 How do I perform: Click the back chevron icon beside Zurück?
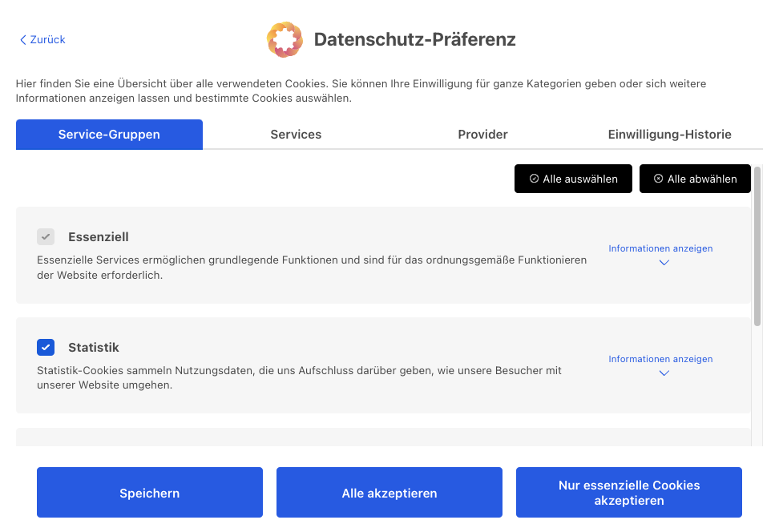(23, 40)
